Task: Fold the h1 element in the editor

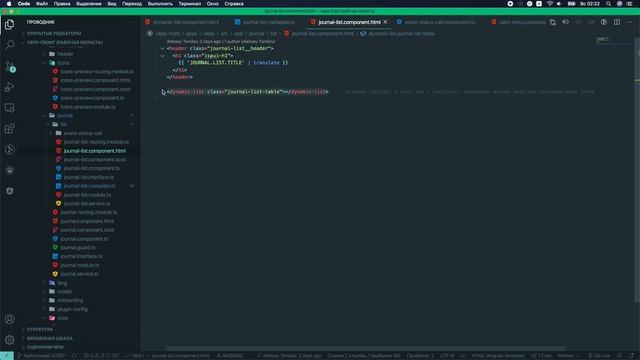Action: click(x=162, y=56)
